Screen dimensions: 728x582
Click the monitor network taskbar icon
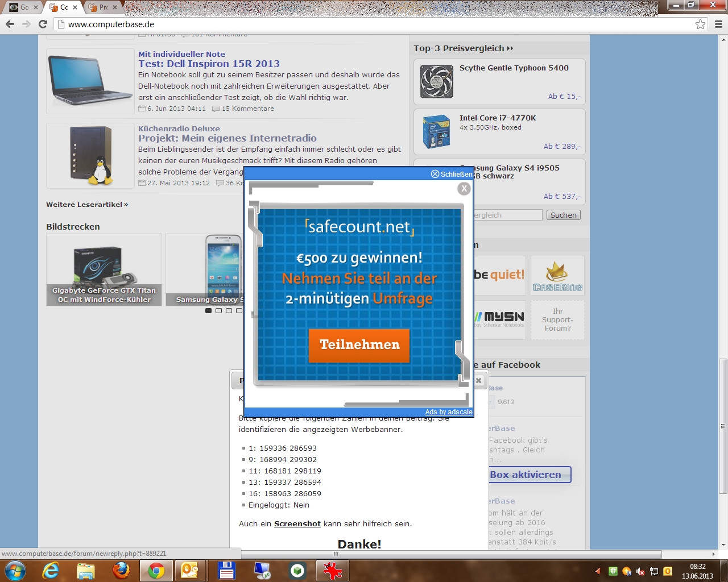(x=262, y=571)
